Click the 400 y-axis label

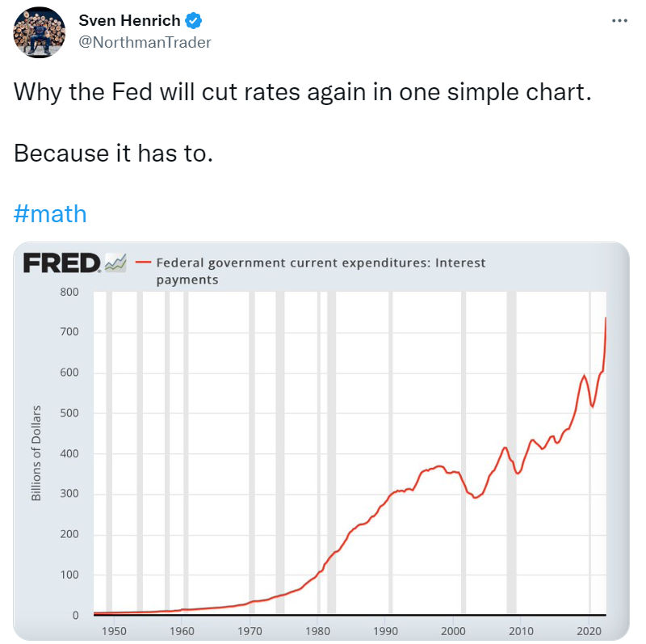point(69,454)
